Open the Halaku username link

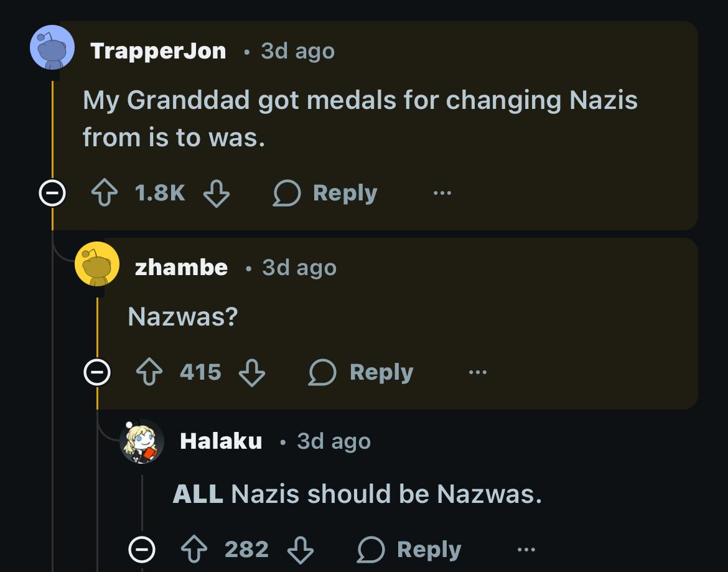click(220, 441)
